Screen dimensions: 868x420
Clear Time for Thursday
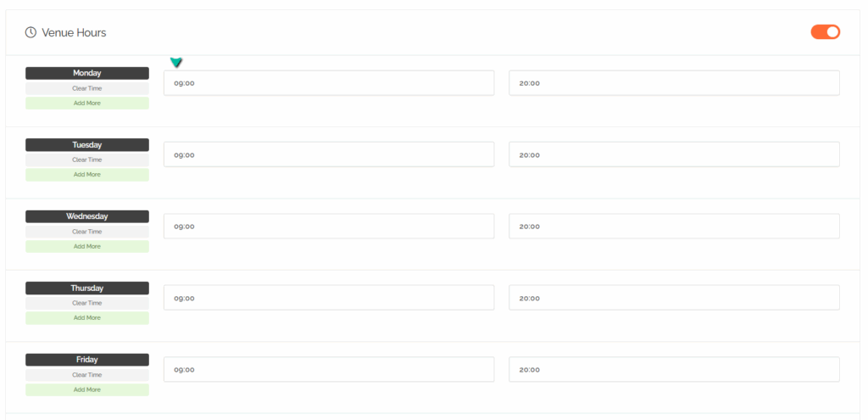pos(86,303)
